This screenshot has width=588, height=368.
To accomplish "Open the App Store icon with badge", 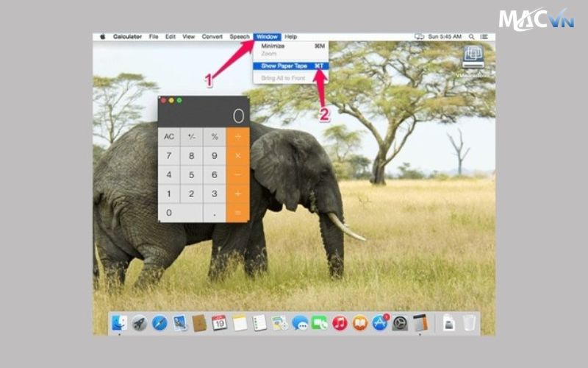I will click(380, 322).
